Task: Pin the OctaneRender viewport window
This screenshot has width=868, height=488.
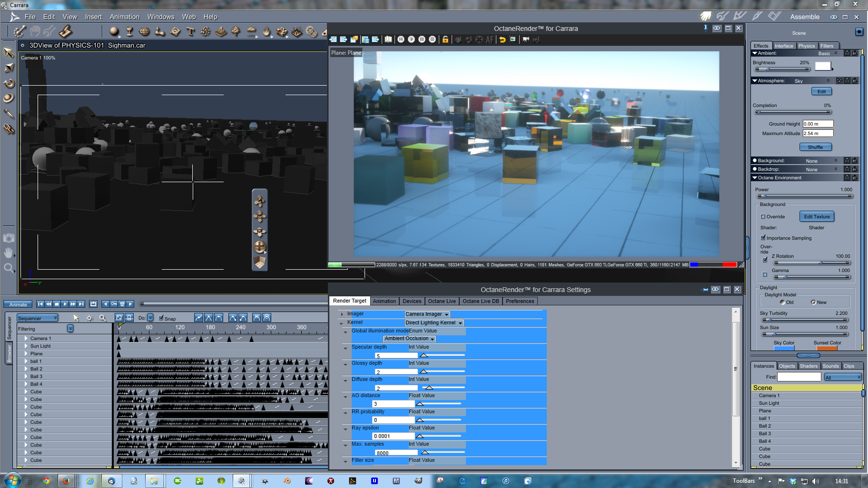Action: pos(705,29)
